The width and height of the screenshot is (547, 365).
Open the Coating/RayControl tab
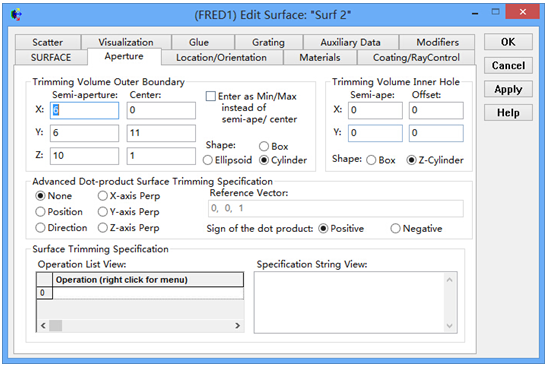pyautogui.click(x=416, y=58)
